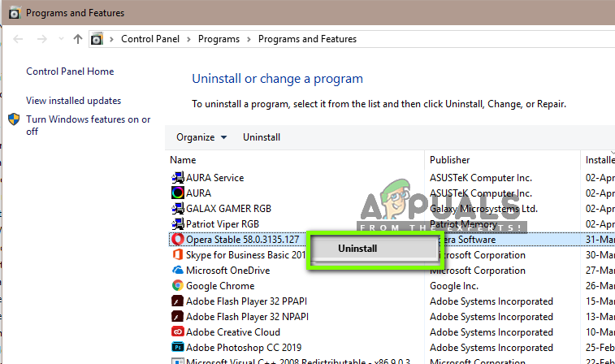Click Uninstall in the toolbar

click(x=262, y=137)
